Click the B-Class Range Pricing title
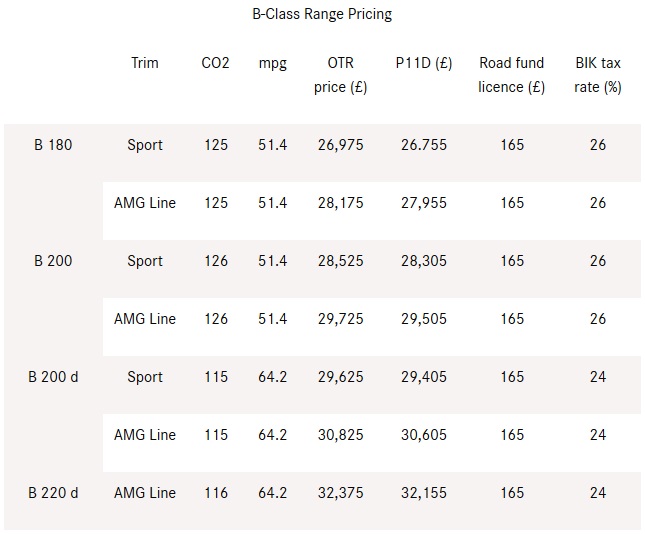The height and width of the screenshot is (534, 645). tap(322, 15)
